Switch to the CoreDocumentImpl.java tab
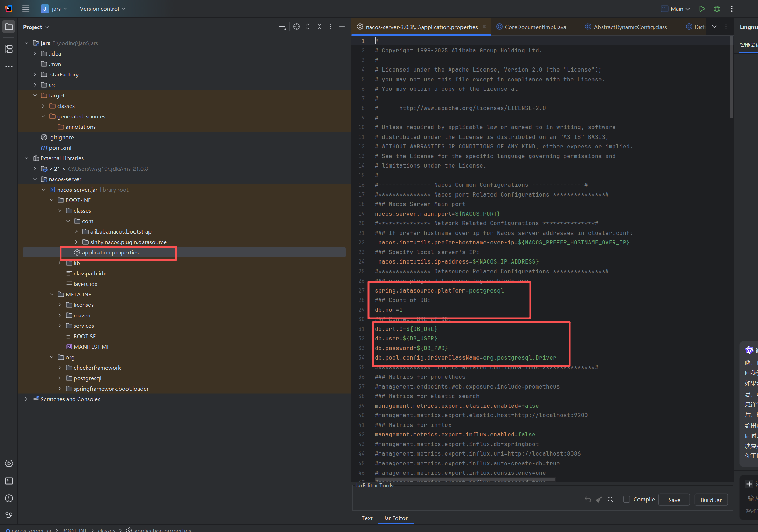Image resolution: width=758 pixels, height=532 pixels. (532, 27)
